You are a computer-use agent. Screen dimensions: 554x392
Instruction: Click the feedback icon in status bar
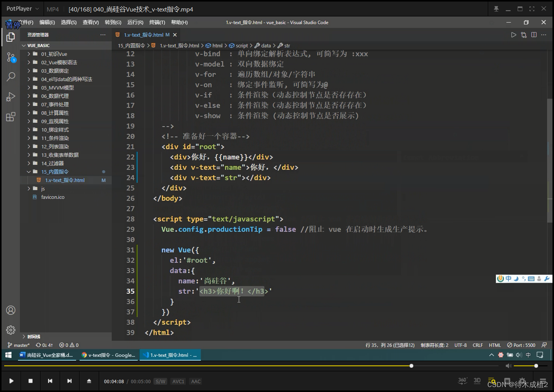tap(544, 345)
